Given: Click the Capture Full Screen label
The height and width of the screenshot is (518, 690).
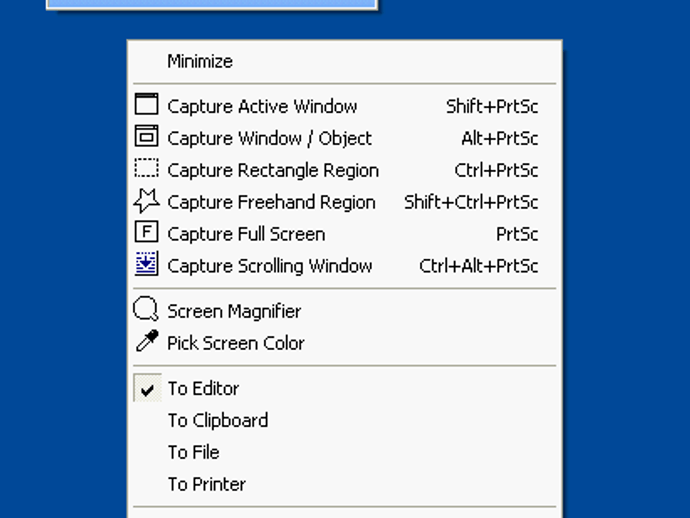Looking at the screenshot, I should 246,234.
